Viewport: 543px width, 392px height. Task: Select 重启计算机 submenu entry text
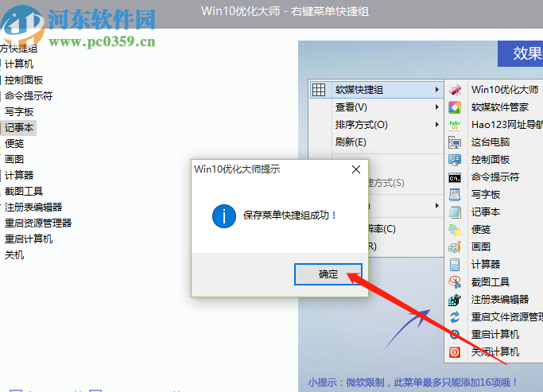[x=495, y=334]
